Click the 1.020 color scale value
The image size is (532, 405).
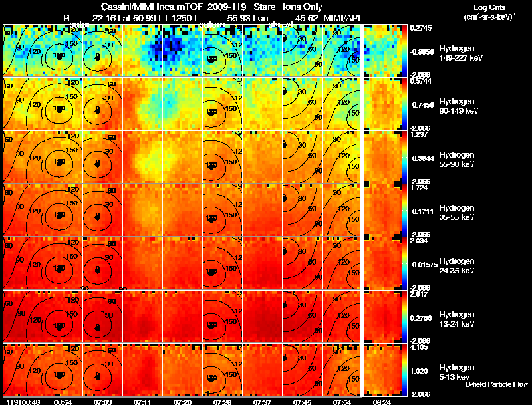click(x=420, y=371)
